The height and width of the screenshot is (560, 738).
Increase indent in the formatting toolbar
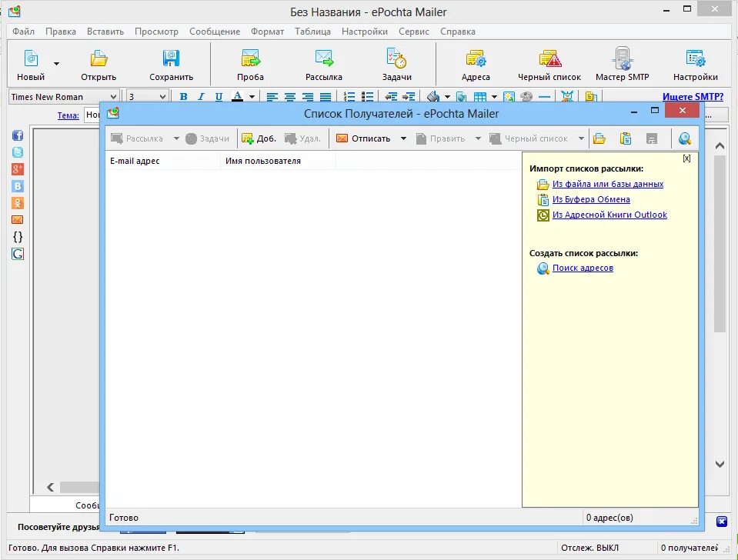coord(409,96)
